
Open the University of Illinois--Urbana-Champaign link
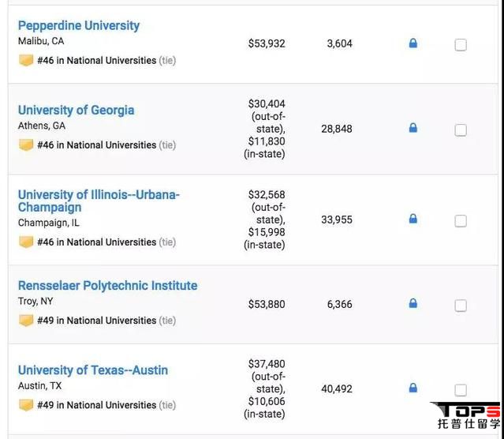pyautogui.click(x=99, y=201)
